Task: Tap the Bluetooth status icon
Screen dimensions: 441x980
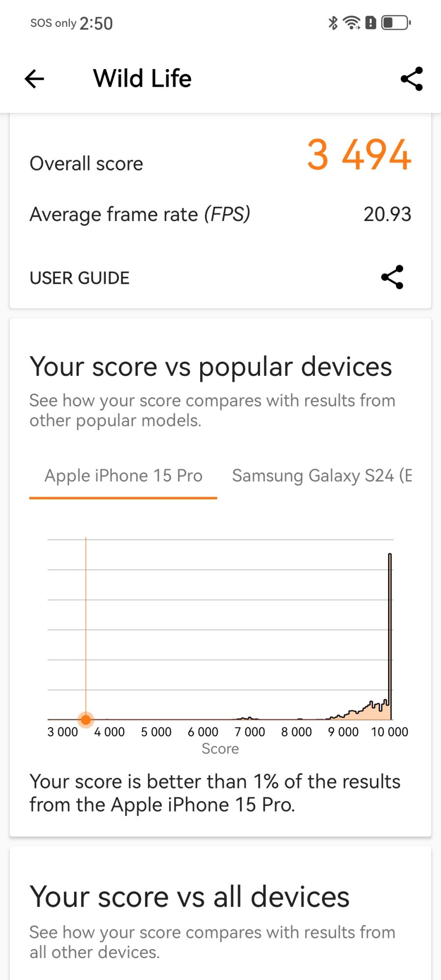Action: click(333, 23)
